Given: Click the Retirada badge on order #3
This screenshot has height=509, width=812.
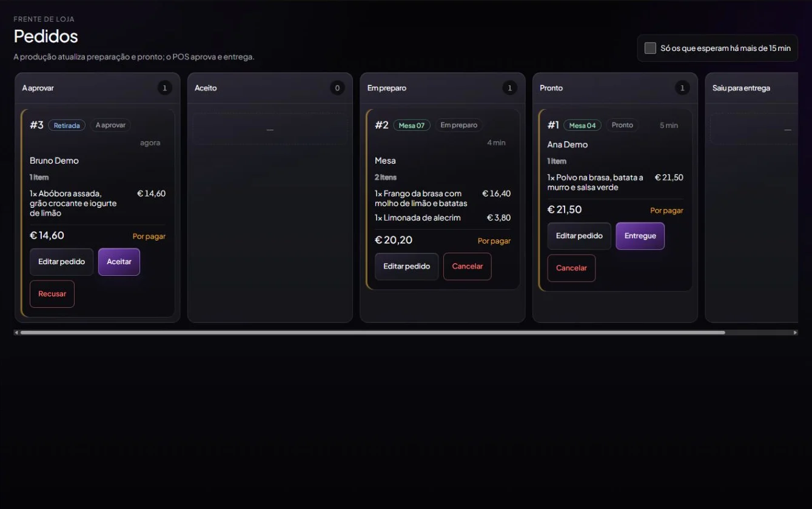Looking at the screenshot, I should (67, 125).
